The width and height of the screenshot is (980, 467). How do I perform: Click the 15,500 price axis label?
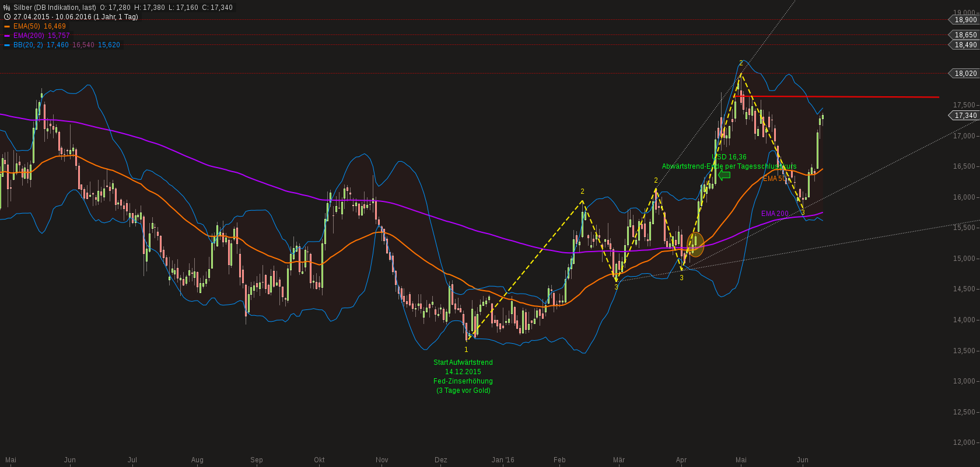pyautogui.click(x=964, y=228)
